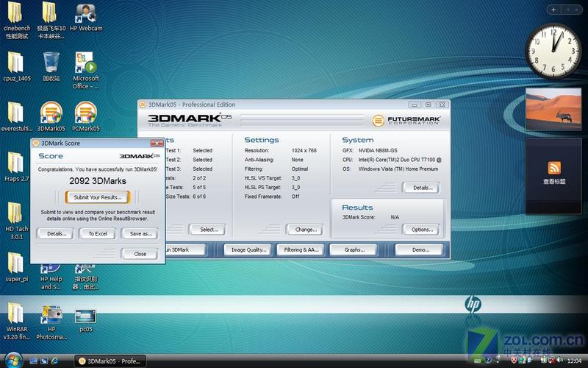Click the RSS feed headlines gadget

click(x=554, y=176)
